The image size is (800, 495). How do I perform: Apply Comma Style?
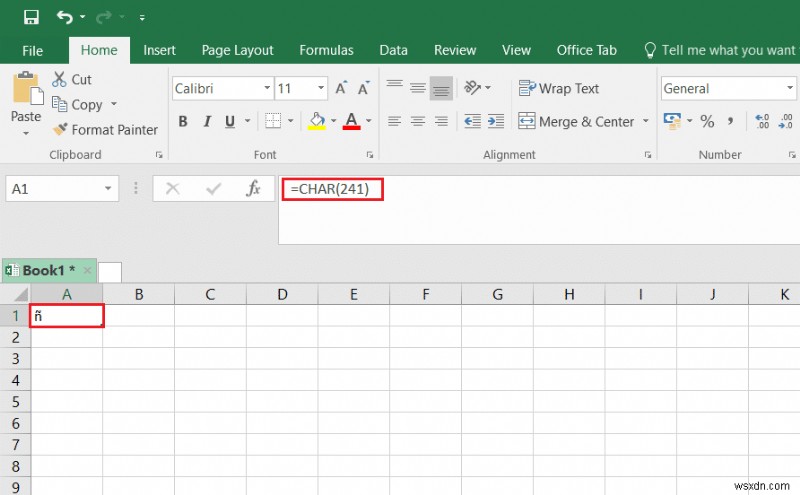coord(731,121)
